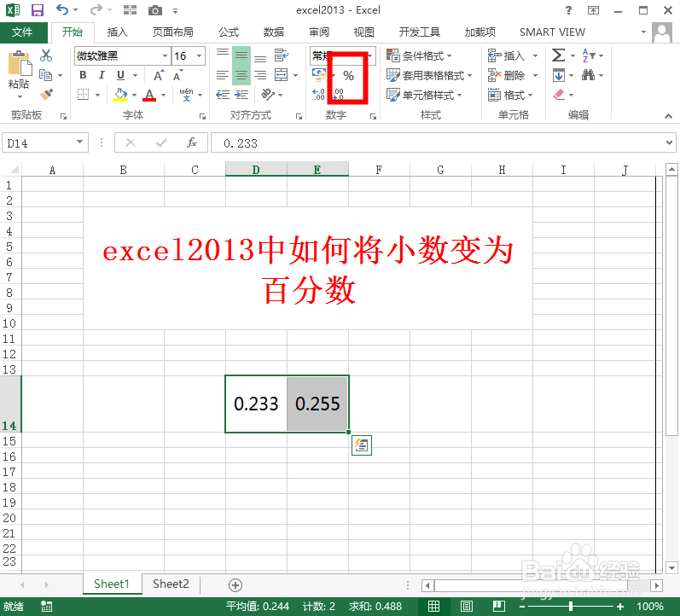Toggle align text right

(260, 75)
